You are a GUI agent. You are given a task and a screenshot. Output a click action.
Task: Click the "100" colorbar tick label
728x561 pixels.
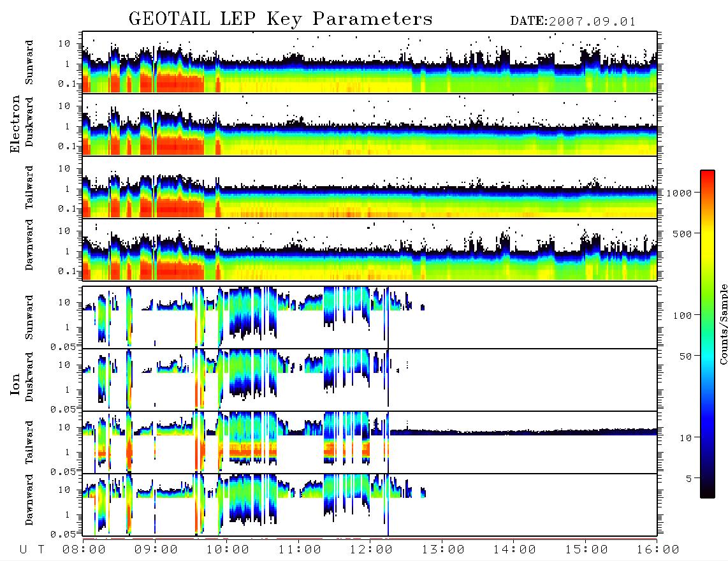[x=682, y=316]
